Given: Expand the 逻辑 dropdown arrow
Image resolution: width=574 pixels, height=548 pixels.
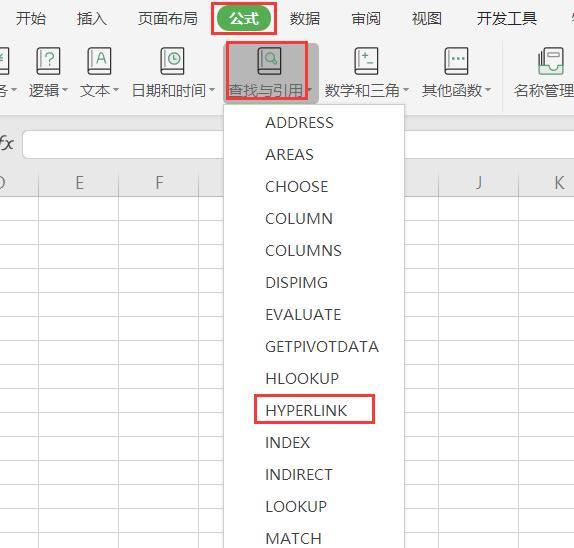Looking at the screenshot, I should tap(65, 89).
